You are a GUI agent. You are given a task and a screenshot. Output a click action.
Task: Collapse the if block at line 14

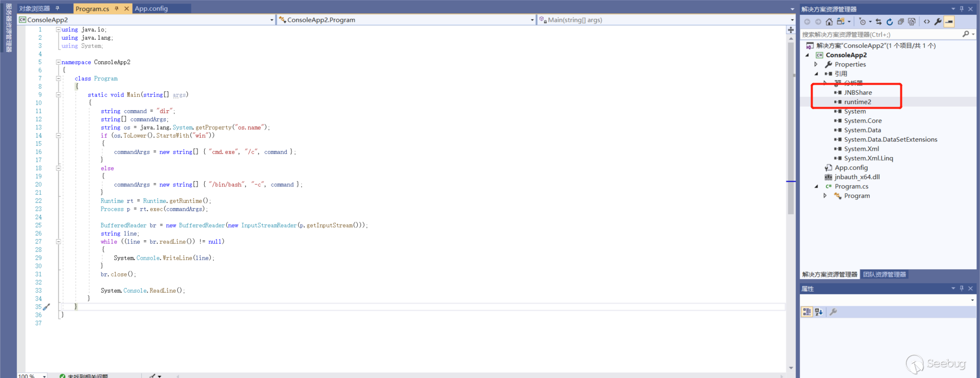(x=58, y=136)
